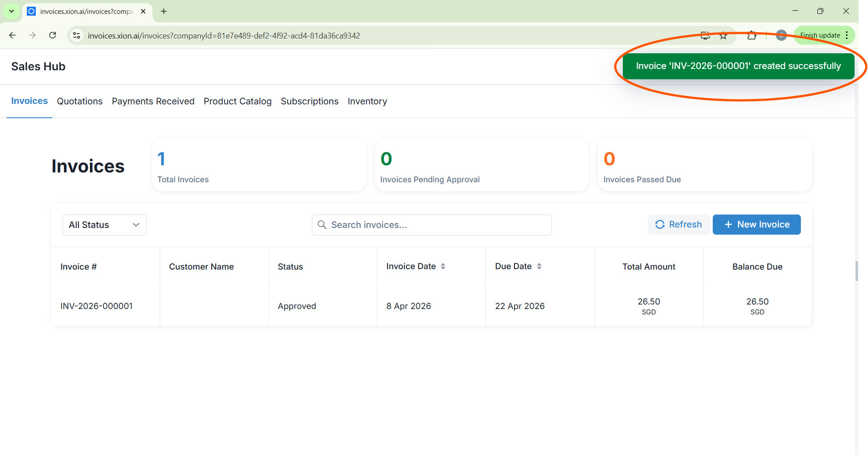The image size is (868, 455).
Task: Close the invoices.xion.ai browser tab
Action: (143, 11)
